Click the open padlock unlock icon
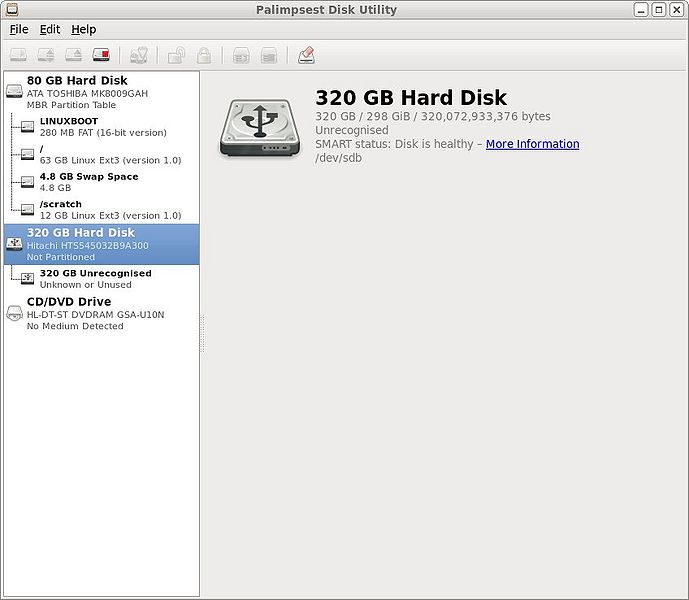Viewport: 689px width, 600px height. point(176,55)
